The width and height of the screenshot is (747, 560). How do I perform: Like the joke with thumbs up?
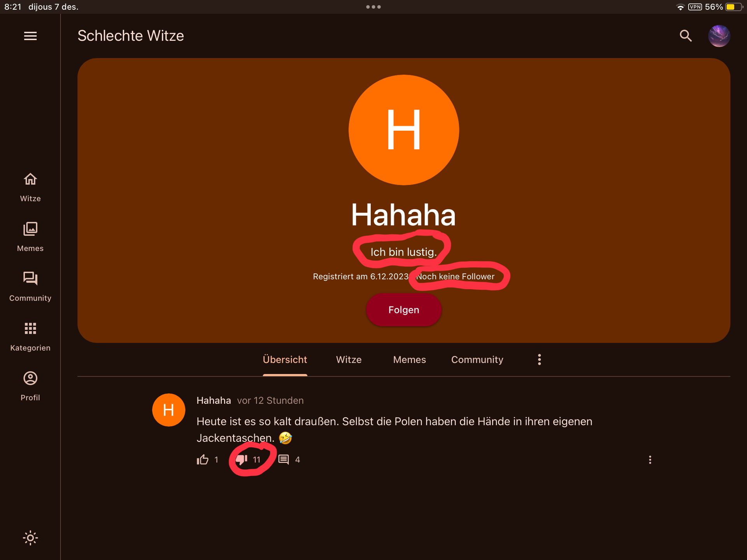202,460
